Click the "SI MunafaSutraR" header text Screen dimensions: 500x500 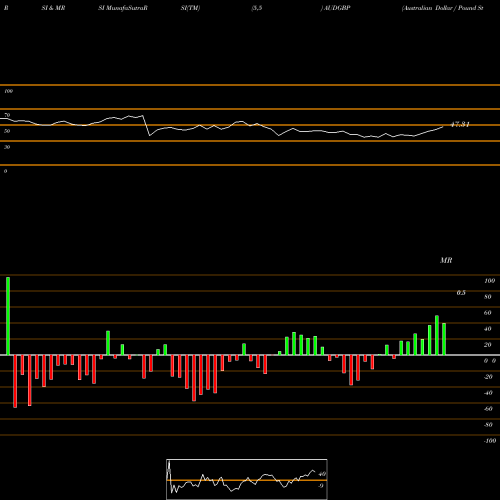[123, 8]
